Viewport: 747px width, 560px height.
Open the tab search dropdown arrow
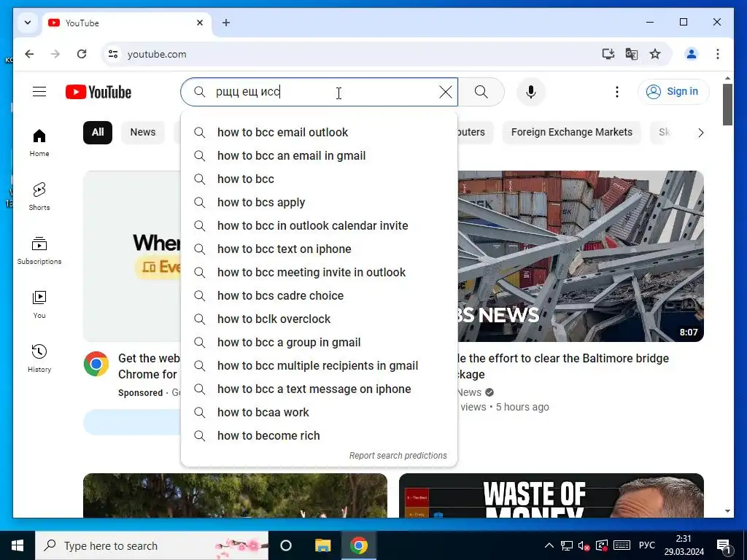[28, 23]
